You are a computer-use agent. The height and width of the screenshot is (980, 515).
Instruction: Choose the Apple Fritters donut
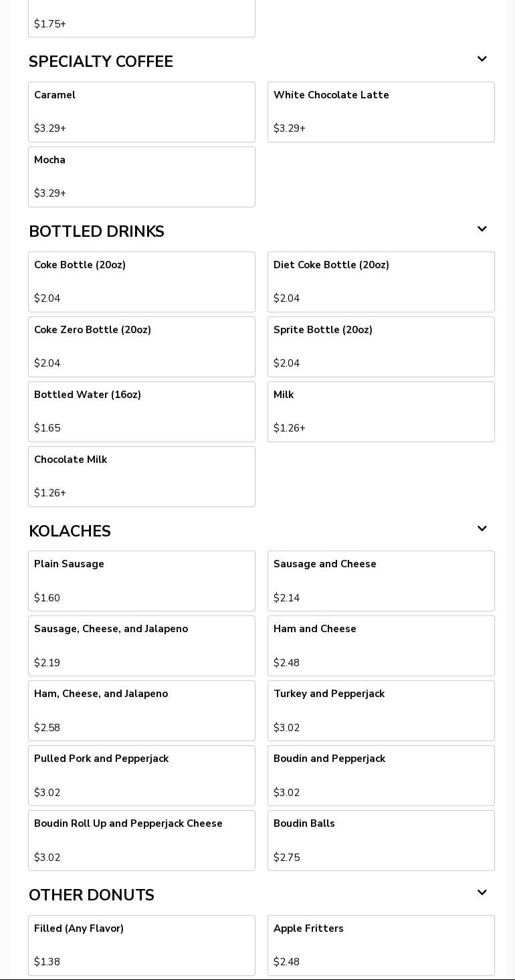click(381, 945)
